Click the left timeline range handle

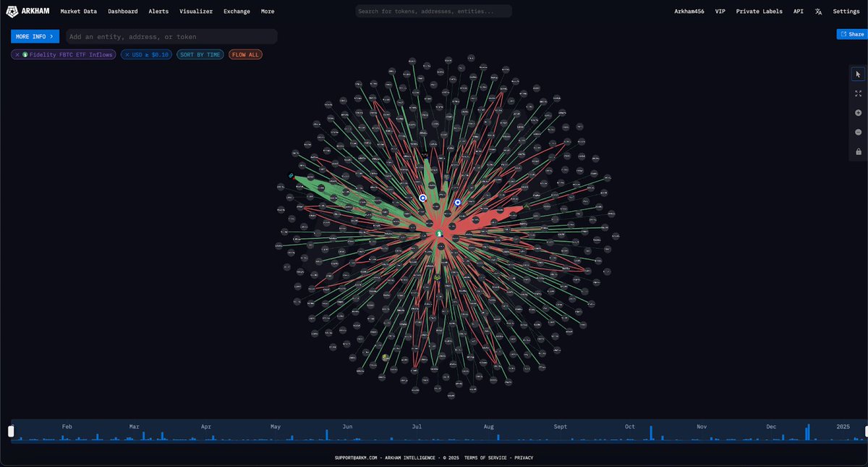tap(11, 432)
